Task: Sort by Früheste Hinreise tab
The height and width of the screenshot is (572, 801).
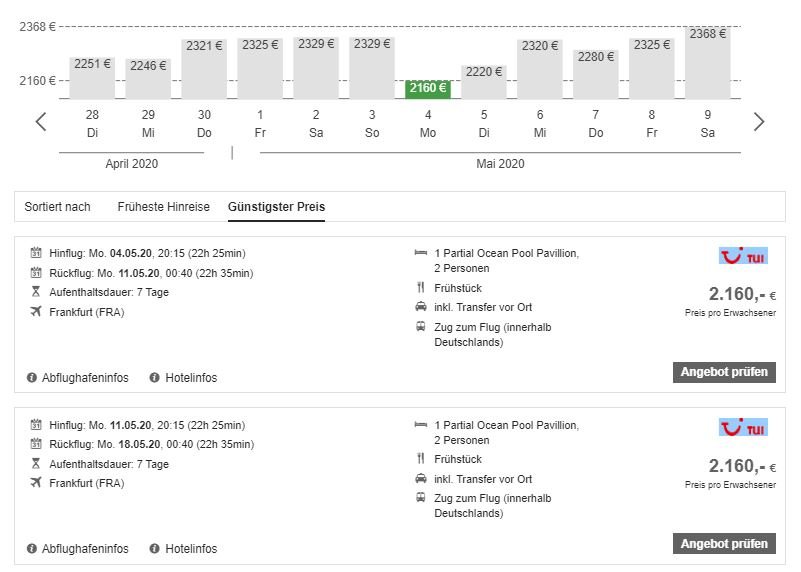Action: point(163,207)
